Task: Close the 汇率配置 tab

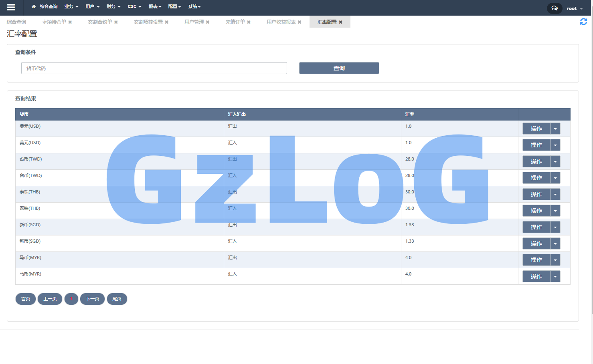Action: click(x=340, y=22)
